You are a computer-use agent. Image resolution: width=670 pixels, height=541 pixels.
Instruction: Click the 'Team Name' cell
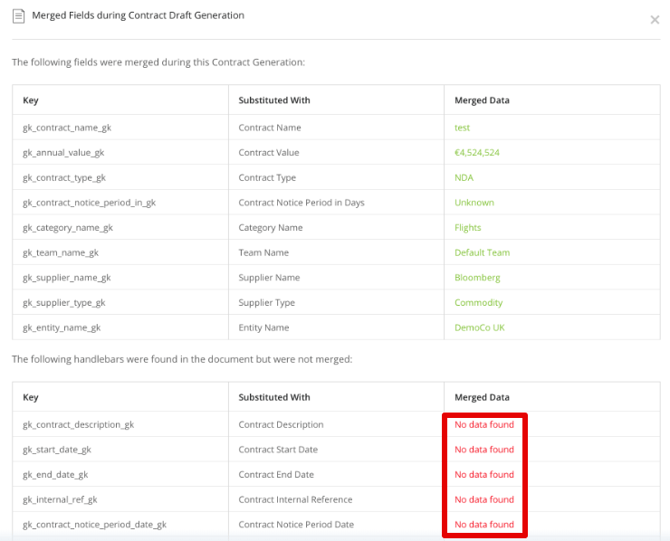click(264, 253)
